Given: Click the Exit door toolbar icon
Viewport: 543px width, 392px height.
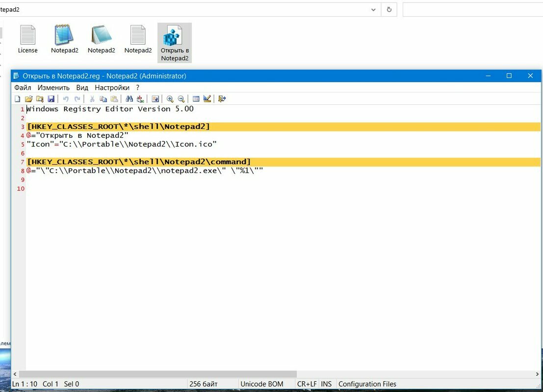Looking at the screenshot, I should point(222,99).
